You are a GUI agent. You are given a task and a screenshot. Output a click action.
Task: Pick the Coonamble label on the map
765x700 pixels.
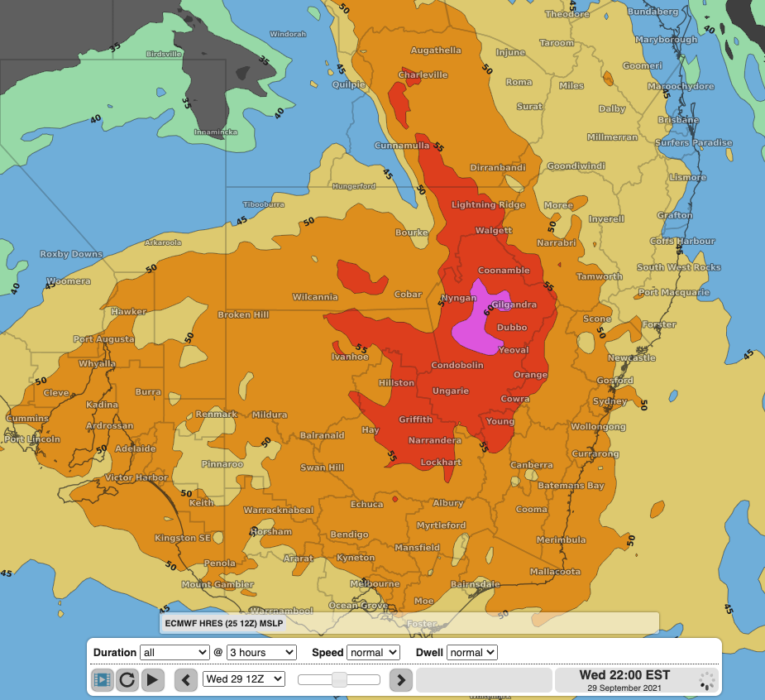click(504, 271)
